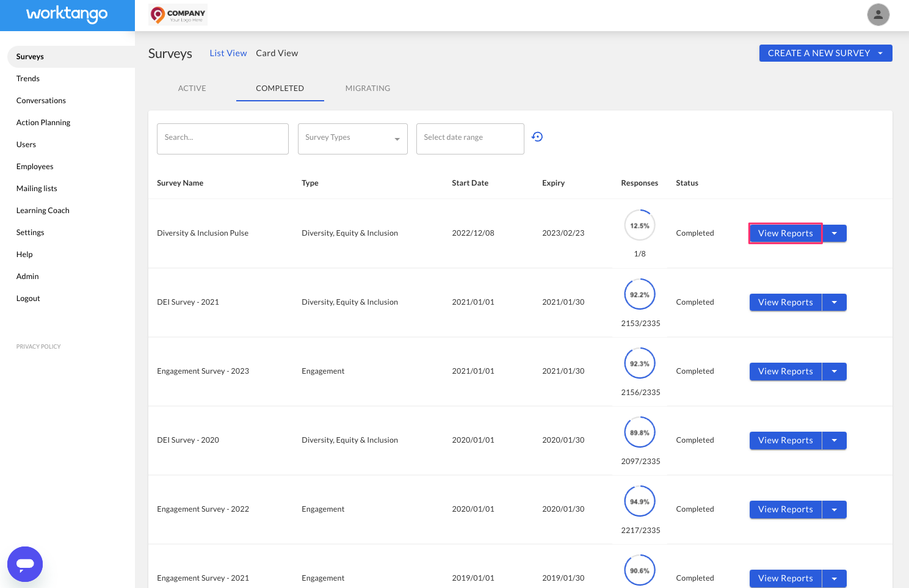Open Employees from the sidebar

tap(35, 166)
